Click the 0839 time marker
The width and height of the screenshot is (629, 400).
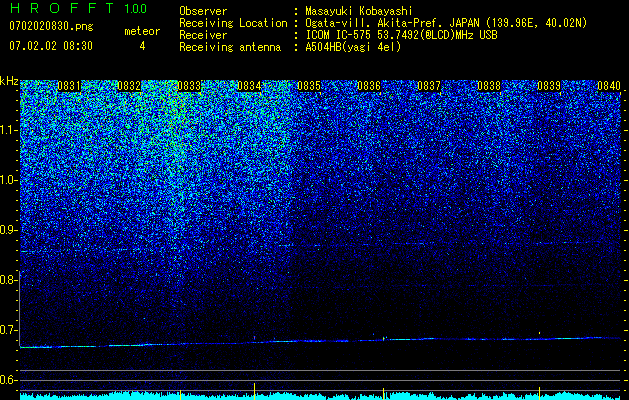[x=549, y=86]
